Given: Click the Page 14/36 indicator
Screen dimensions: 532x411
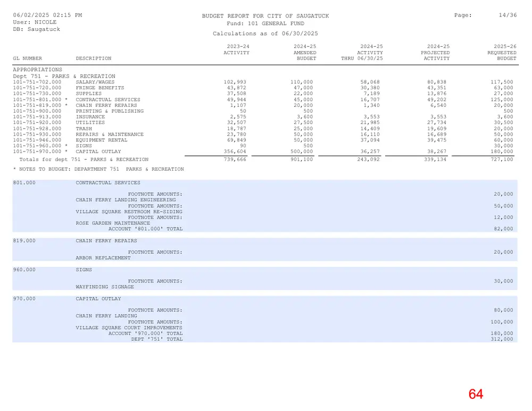Looking at the screenshot, I should click(x=486, y=15).
